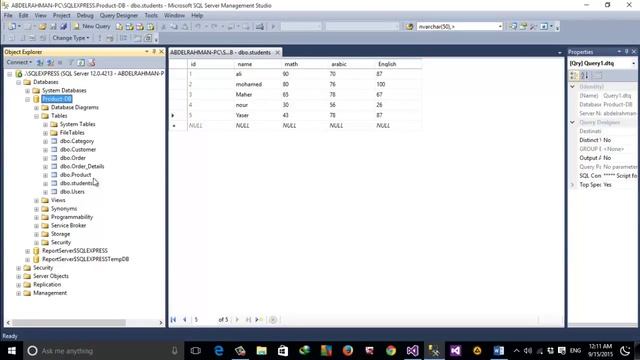Click the Connect Object Explorer icon
Viewport: 640px width, 360px height.
(x=40, y=62)
